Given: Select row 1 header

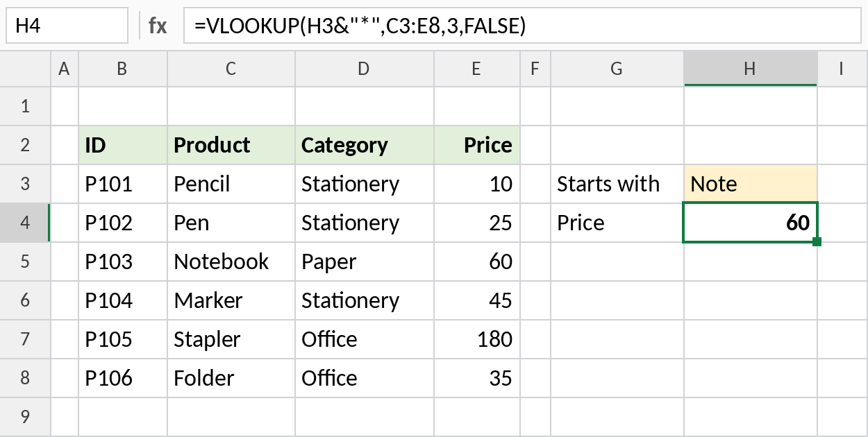Looking at the screenshot, I should (x=26, y=106).
